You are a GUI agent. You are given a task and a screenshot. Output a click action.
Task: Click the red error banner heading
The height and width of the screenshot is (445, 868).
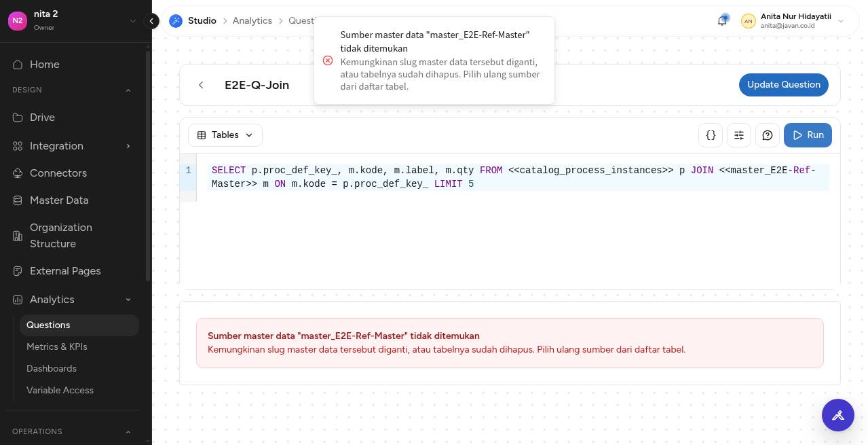(343, 336)
